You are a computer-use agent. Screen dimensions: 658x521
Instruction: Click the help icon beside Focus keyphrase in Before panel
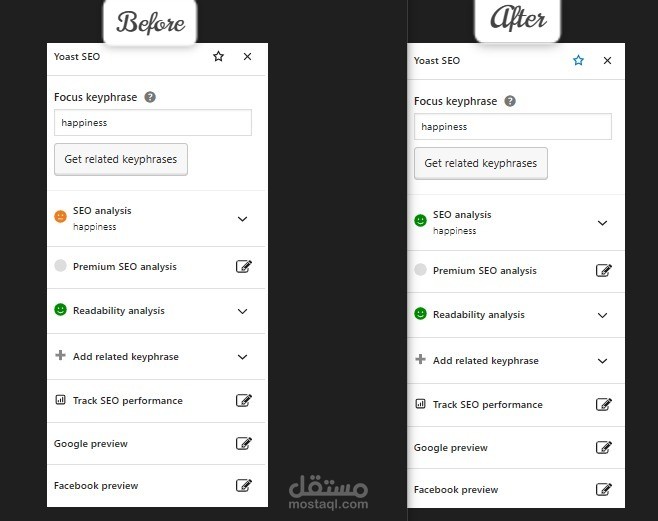coord(150,97)
